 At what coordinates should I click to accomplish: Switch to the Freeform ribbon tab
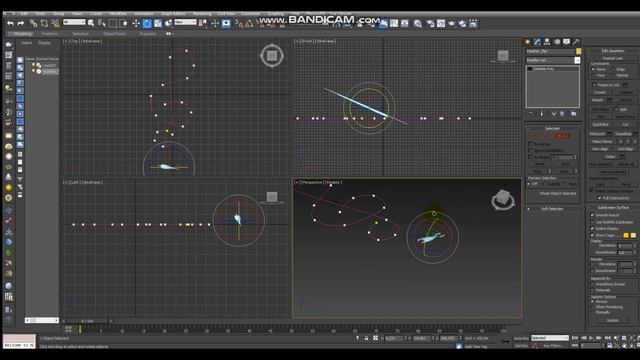(x=50, y=34)
